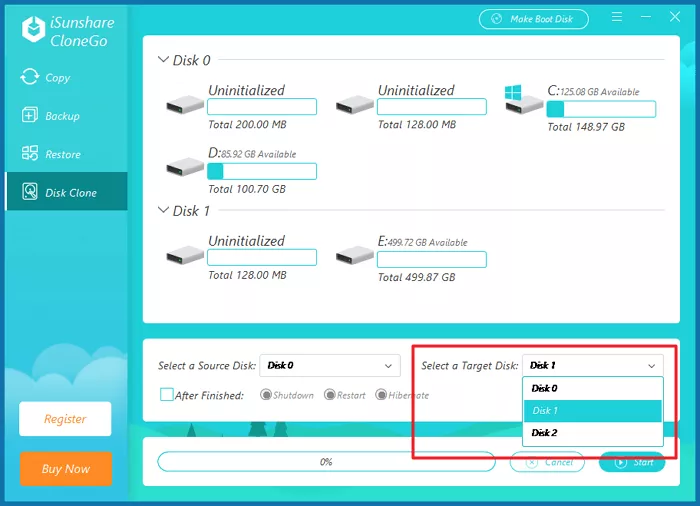
Task: Select Disk 1's uninitialized 128.00 MB drive icon
Action: [x=185, y=255]
